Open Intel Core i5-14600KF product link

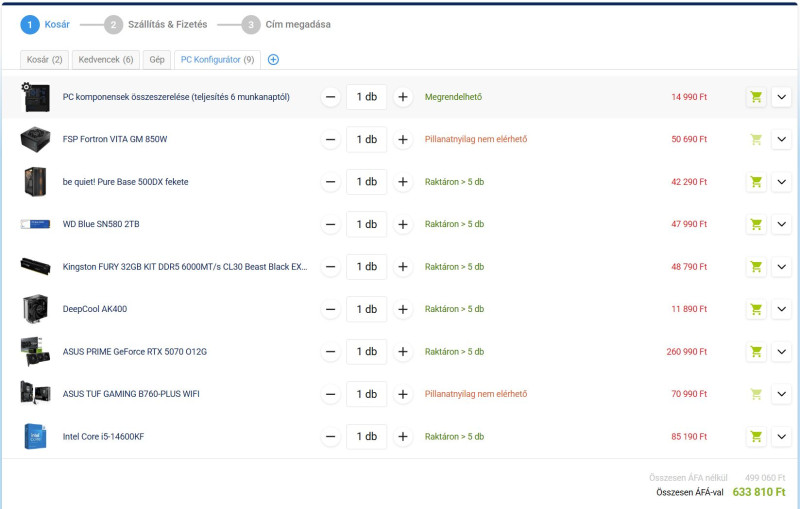pos(104,437)
